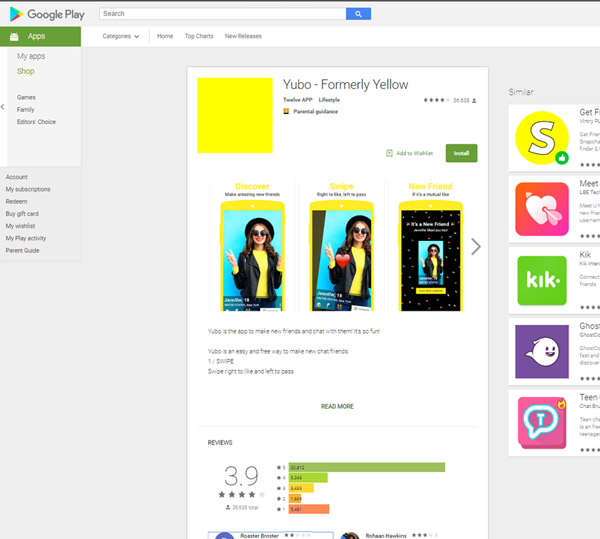Collapse the left sidebar arrow
The image size is (600, 539).
pyautogui.click(x=3, y=107)
